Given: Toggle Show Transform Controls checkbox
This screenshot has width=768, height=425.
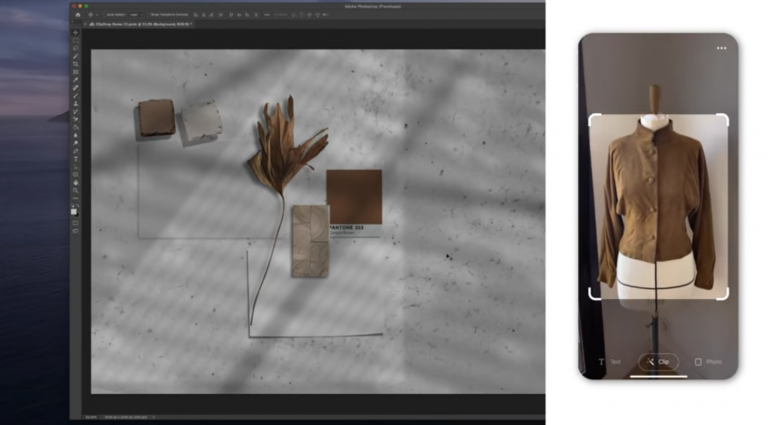Looking at the screenshot, I should pyautogui.click(x=148, y=15).
